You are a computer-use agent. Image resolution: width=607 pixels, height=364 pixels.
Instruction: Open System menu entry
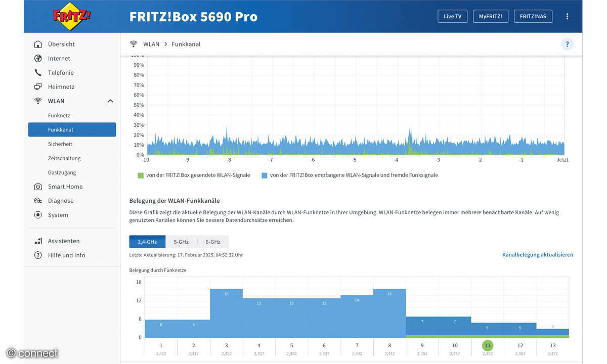(x=58, y=215)
